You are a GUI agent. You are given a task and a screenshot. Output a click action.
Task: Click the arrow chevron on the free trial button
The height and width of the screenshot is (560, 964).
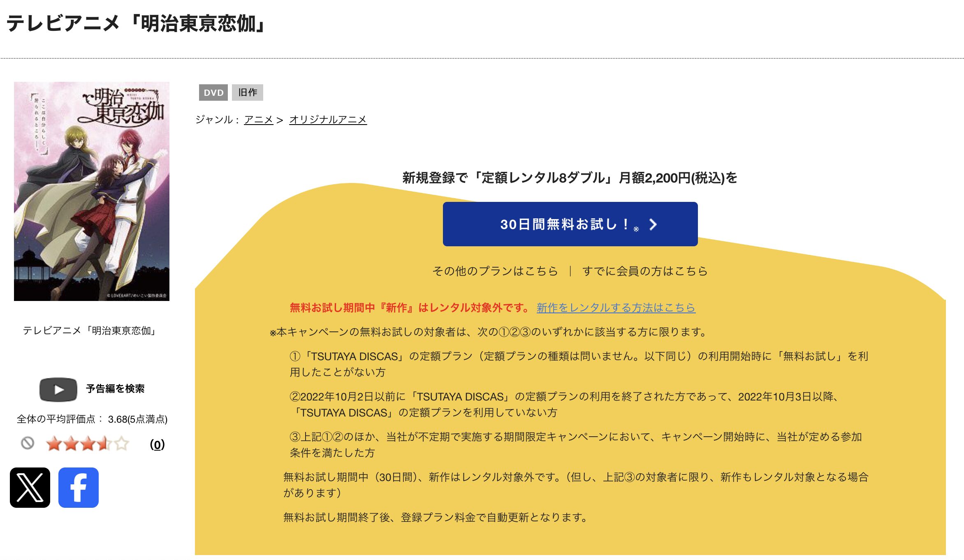653,224
